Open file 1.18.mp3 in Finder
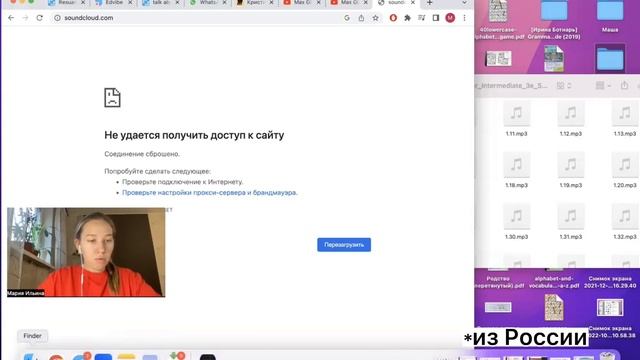The image size is (640, 360). pos(516,170)
